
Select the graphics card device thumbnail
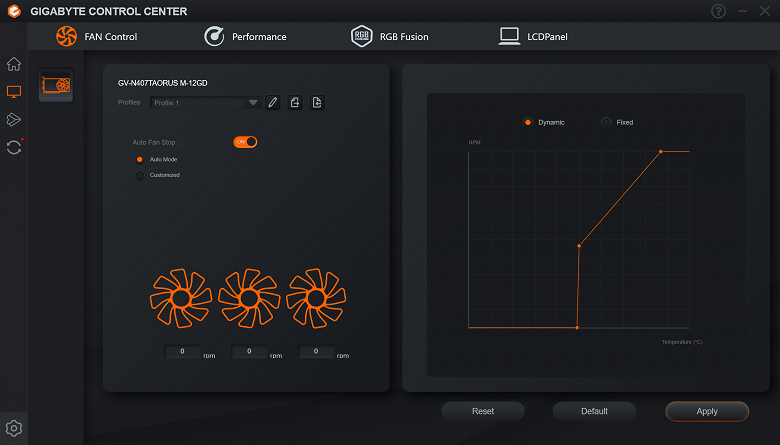pyautogui.click(x=56, y=85)
